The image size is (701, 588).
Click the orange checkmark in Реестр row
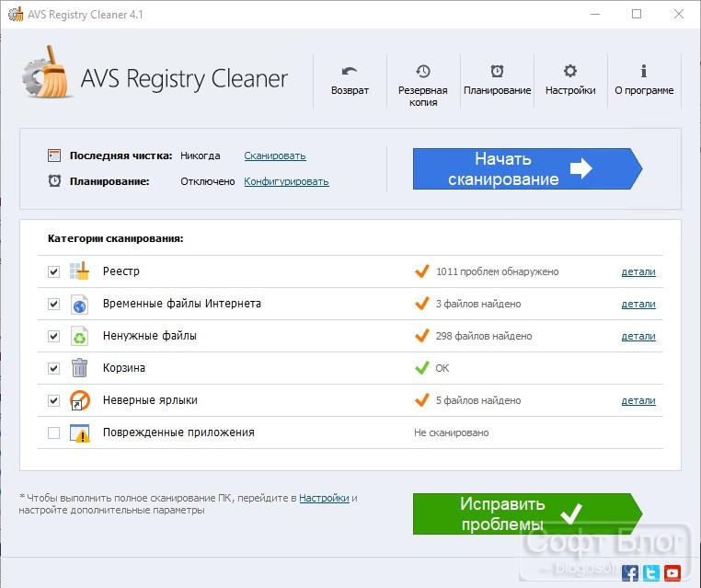[x=422, y=271]
